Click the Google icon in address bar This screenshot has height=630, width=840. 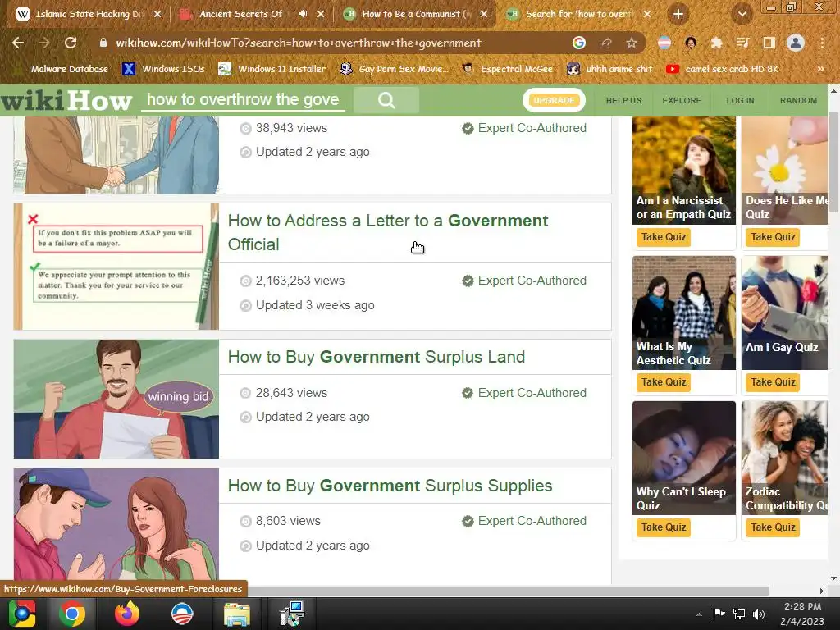(578, 43)
